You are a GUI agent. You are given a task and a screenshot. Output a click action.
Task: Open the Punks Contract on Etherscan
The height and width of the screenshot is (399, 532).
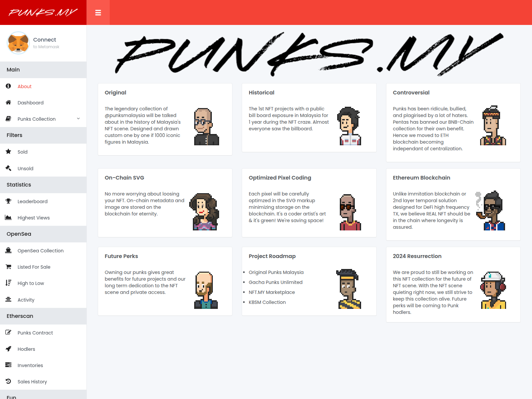(43, 333)
